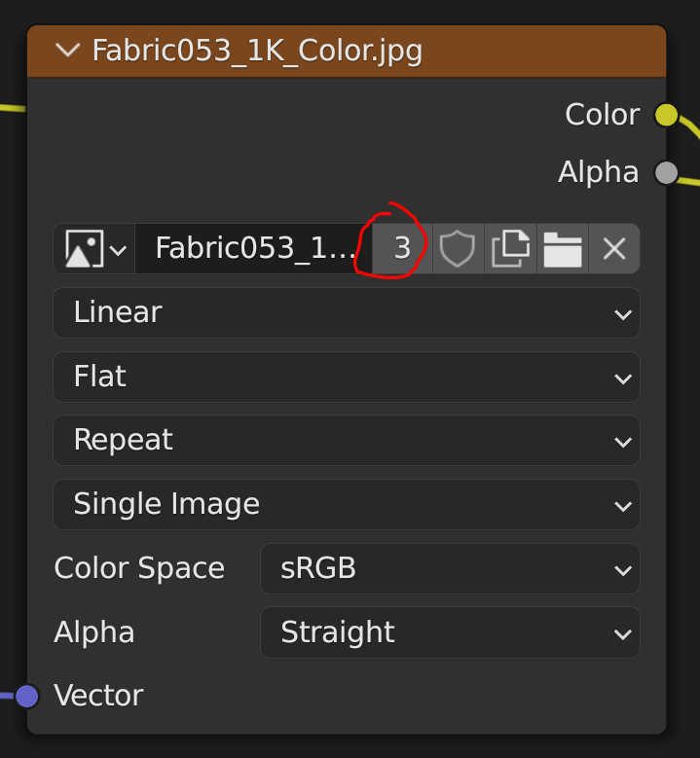The width and height of the screenshot is (700, 758).
Task: Click the Fabric053 image name field
Action: point(255,249)
